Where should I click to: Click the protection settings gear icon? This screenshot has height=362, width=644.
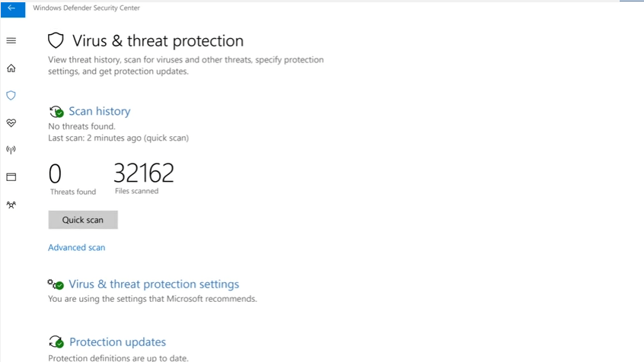point(56,284)
